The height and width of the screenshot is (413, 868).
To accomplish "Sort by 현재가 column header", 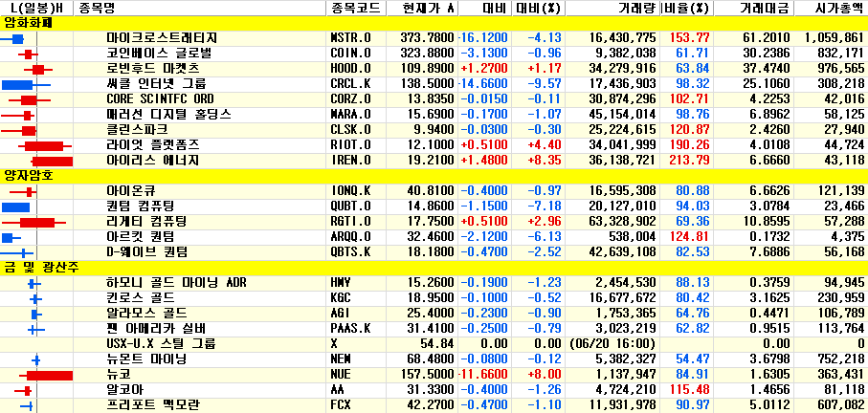I will (x=420, y=8).
